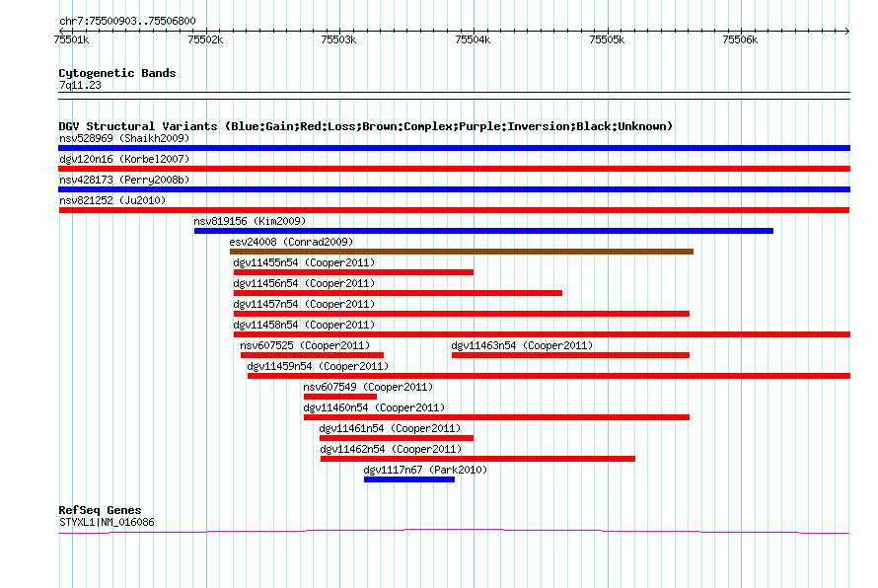Screen dimensions: 878x588
Task: Select the blue nsv528969 gain bar
Action: tap(454, 148)
